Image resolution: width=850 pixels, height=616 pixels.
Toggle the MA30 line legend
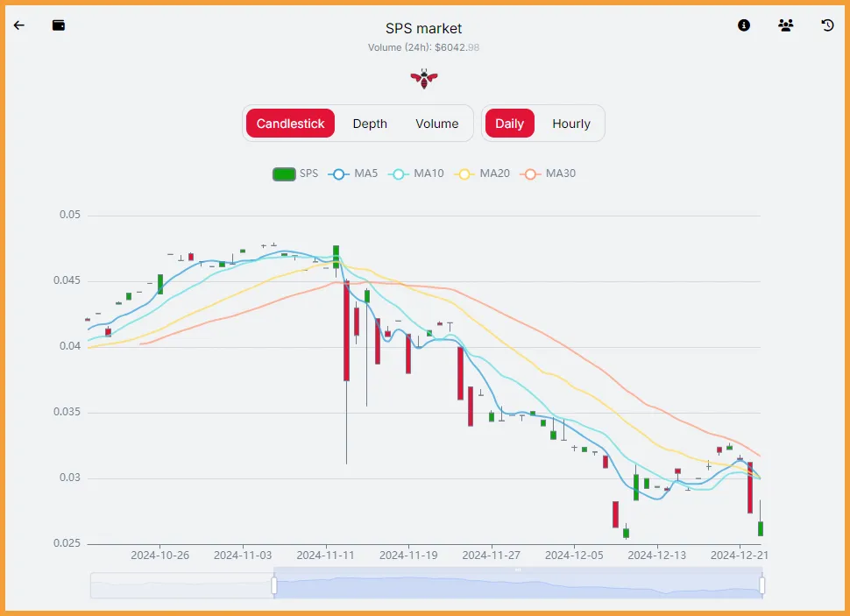[548, 173]
